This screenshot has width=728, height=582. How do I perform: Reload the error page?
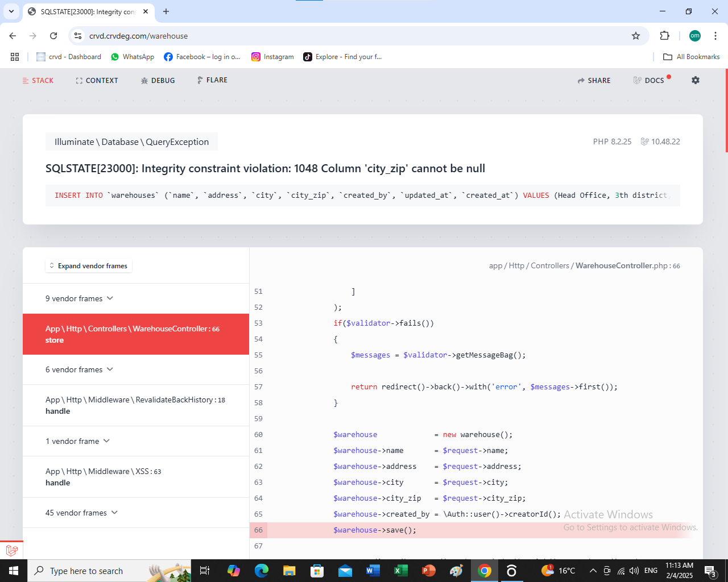[53, 36]
